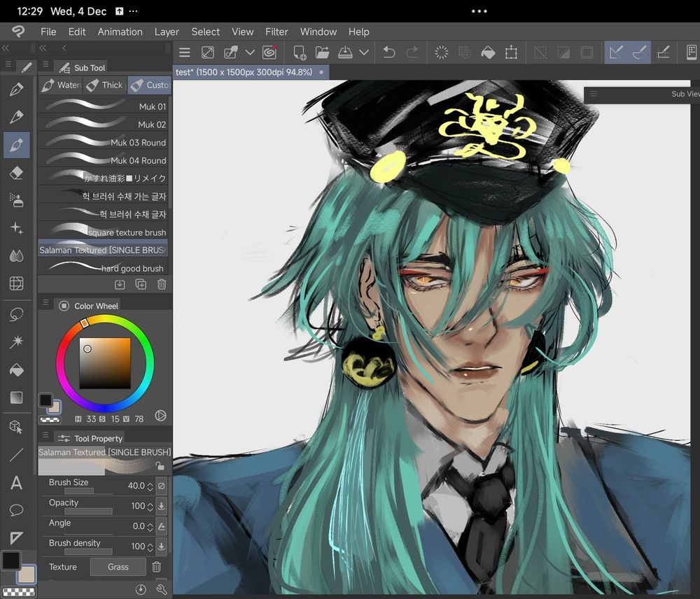This screenshot has height=599, width=700.
Task: Click the Fill bucket icon in command bar
Action: pyautogui.click(x=488, y=52)
